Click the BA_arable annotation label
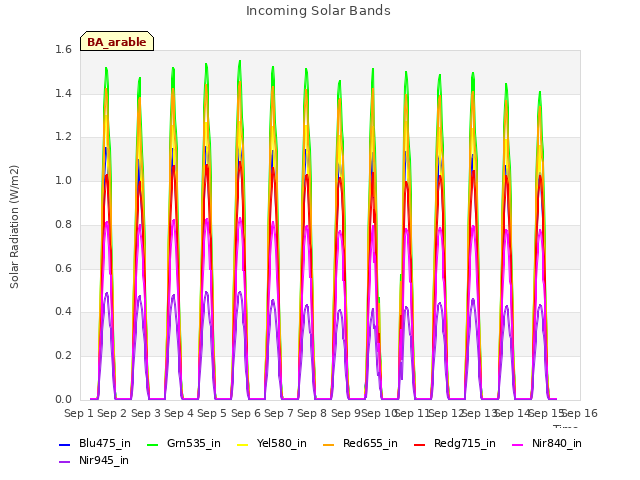The height and width of the screenshot is (480, 640). 117,42
